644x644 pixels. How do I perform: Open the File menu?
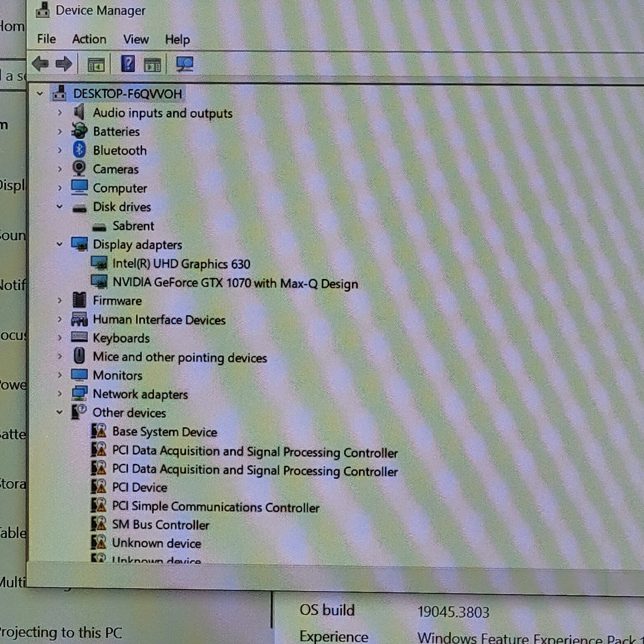(x=46, y=39)
